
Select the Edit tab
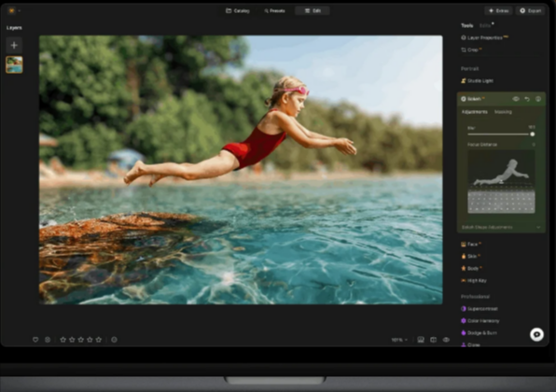[x=313, y=10]
